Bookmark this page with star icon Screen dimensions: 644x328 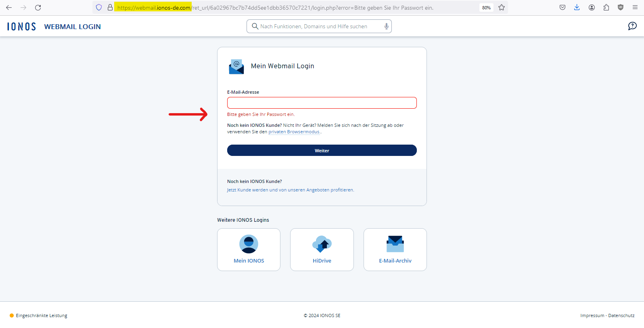point(502,8)
